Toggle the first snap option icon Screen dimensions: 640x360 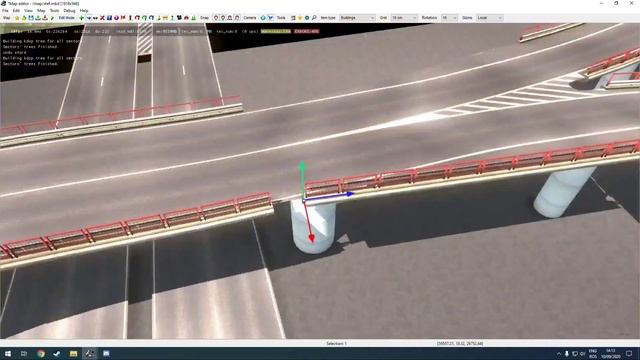click(216, 18)
